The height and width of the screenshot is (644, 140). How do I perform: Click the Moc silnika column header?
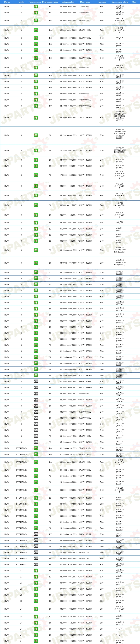point(85,2)
